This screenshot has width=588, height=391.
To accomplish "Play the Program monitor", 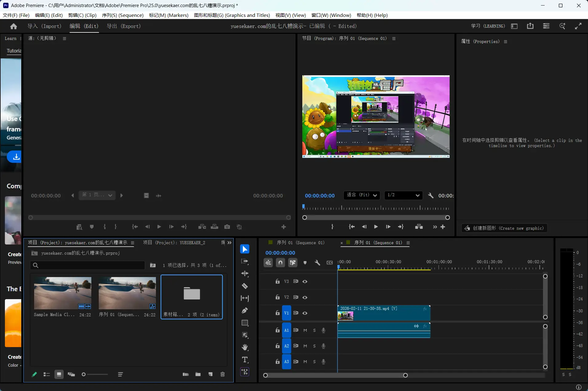I will pos(376,227).
